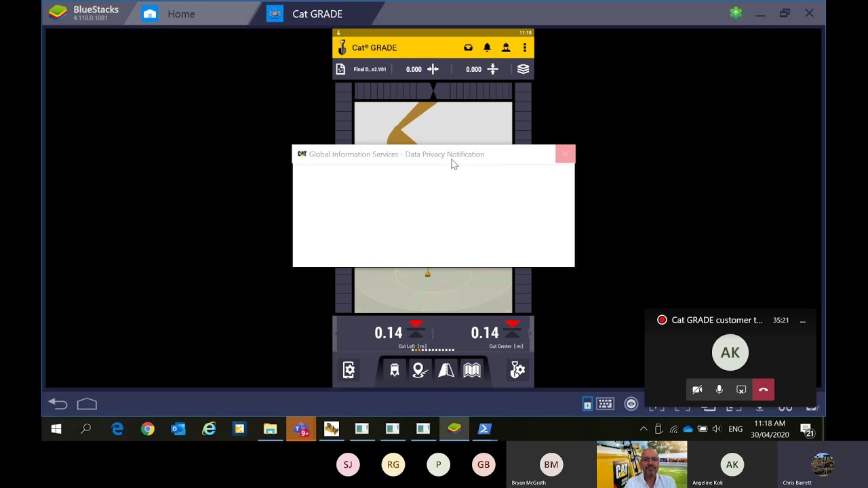868x488 pixels.
Task: Open notifications bell in Cat GRADE header
Action: 487,47
